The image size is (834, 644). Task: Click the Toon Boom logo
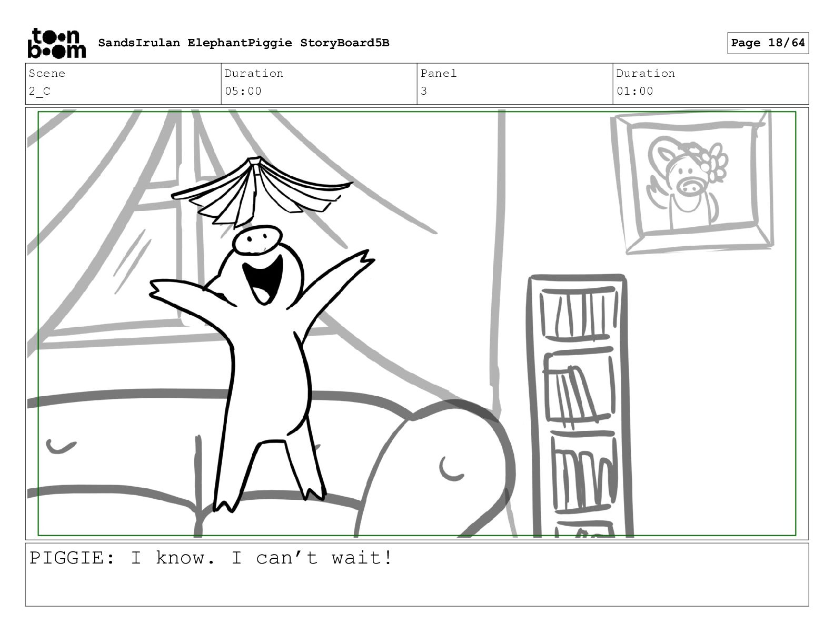tap(56, 43)
